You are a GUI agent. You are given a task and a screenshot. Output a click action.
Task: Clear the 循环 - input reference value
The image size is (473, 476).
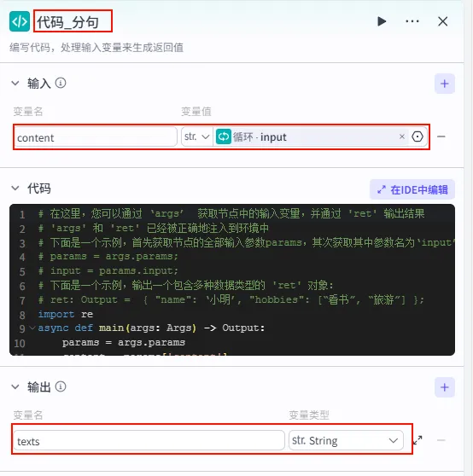pyautogui.click(x=401, y=136)
